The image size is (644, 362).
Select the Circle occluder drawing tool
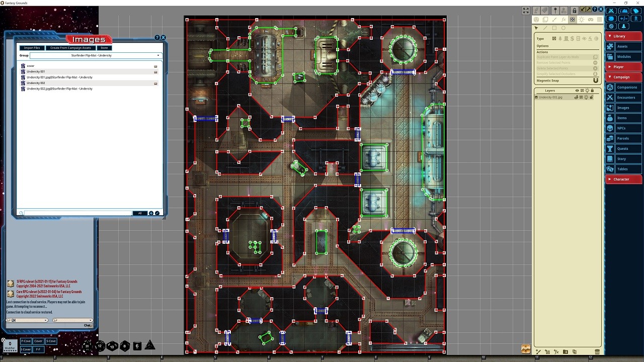[563, 27]
